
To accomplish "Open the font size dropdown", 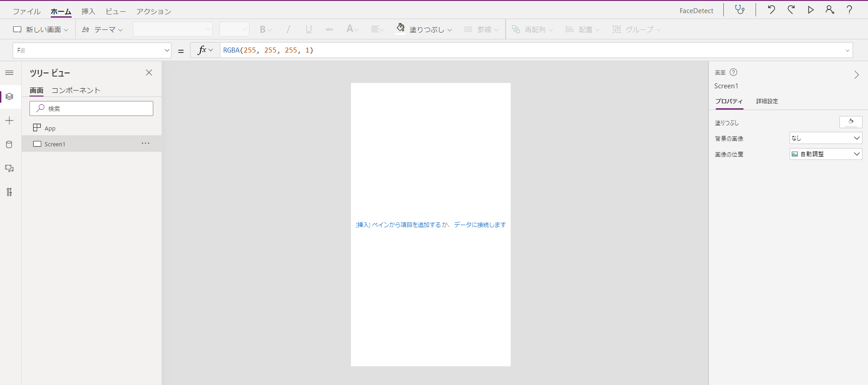I will 234,29.
